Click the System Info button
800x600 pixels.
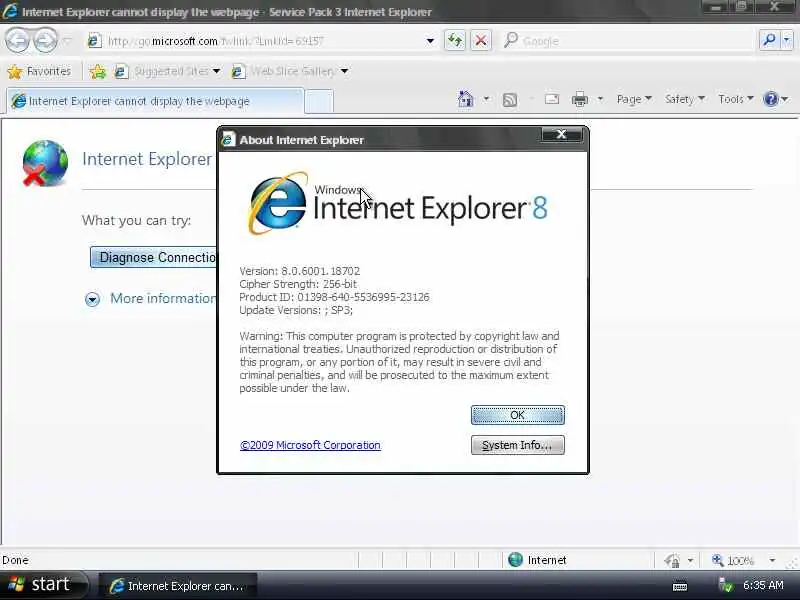517,445
